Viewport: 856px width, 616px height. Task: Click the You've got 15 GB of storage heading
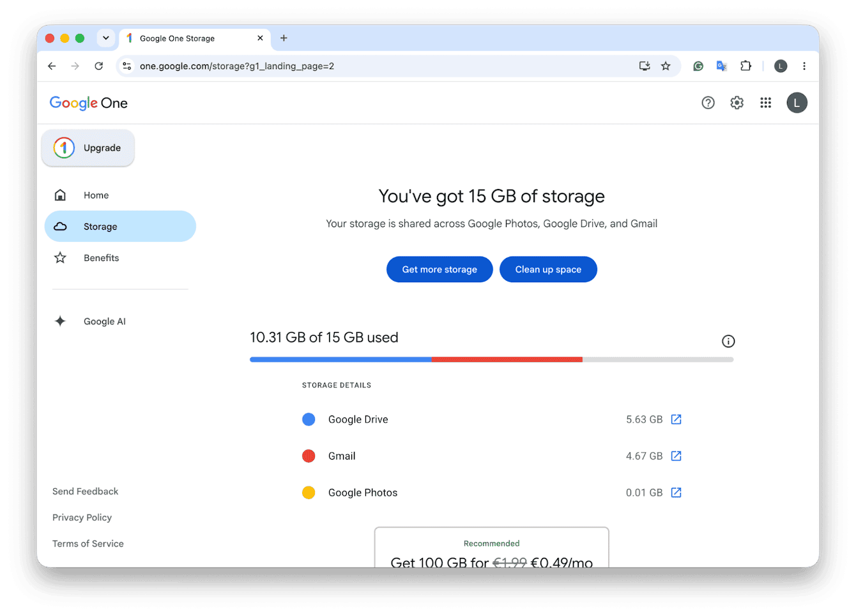click(x=491, y=196)
